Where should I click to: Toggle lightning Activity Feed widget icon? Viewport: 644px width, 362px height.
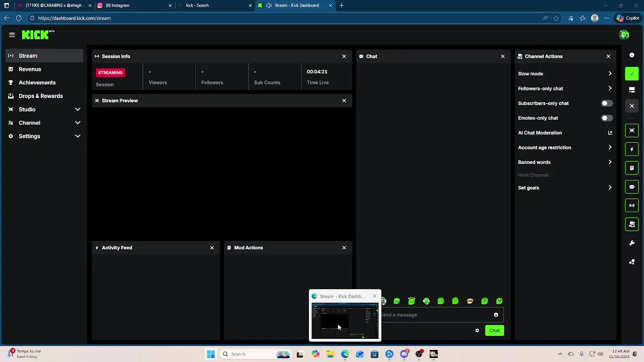(x=632, y=149)
